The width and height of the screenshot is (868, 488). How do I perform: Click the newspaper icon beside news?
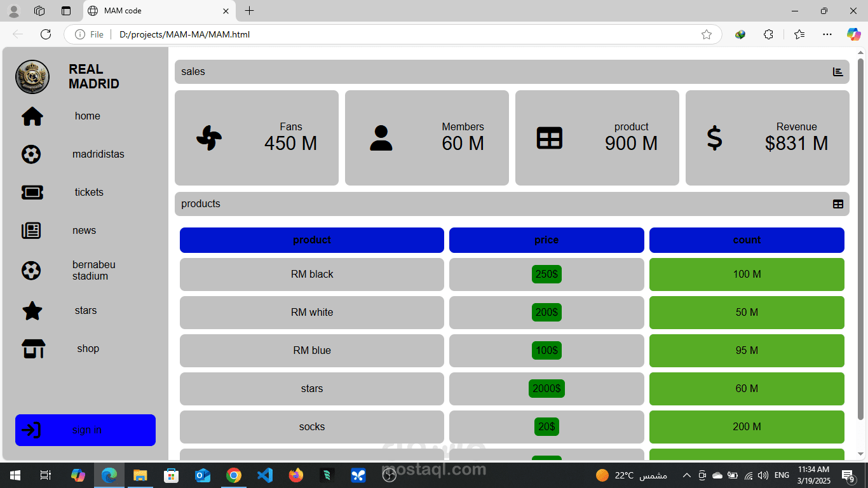coord(31,231)
